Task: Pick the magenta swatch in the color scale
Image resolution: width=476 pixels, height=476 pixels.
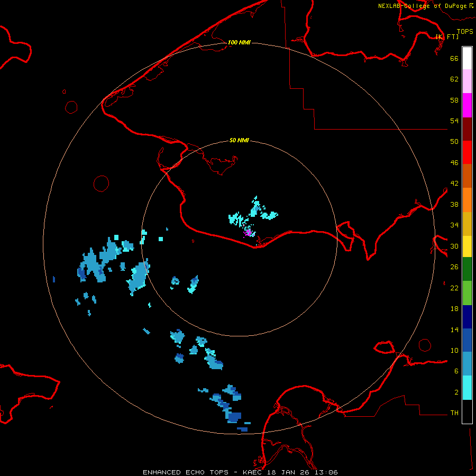Action: click(467, 105)
